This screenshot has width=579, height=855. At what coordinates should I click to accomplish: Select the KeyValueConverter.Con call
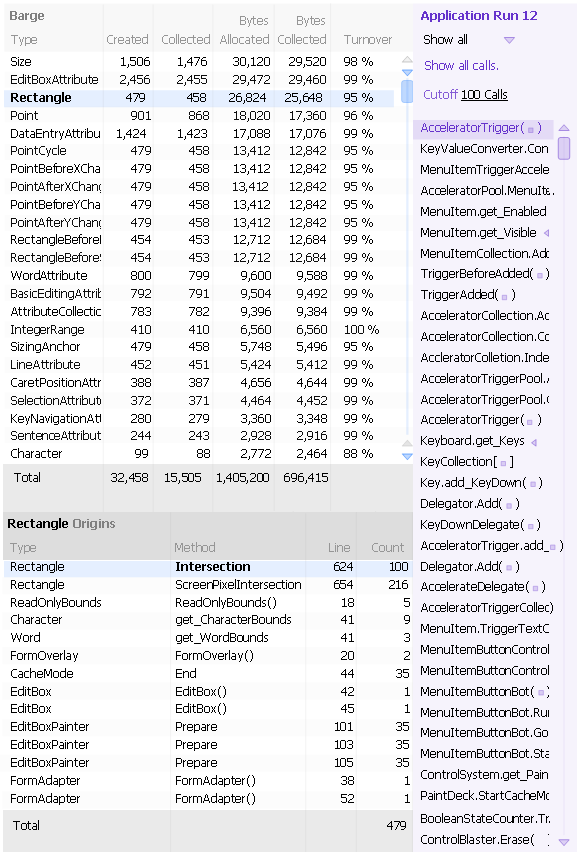(484, 149)
